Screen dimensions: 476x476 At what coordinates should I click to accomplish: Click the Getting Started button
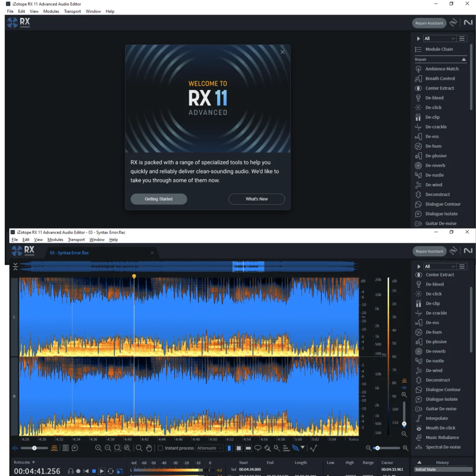[x=159, y=199]
